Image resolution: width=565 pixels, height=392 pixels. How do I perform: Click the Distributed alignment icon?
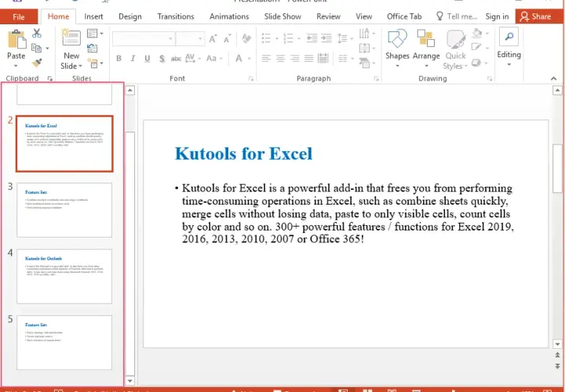coord(323,58)
